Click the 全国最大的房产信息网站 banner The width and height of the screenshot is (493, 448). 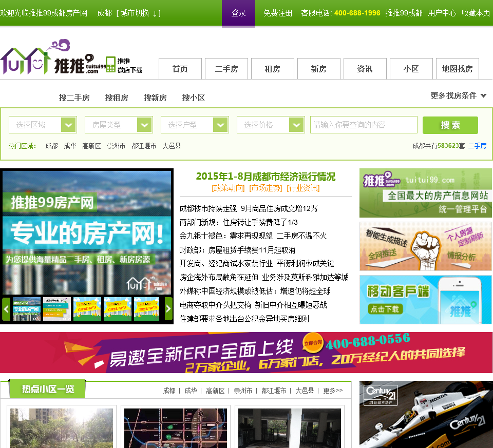coord(426,193)
